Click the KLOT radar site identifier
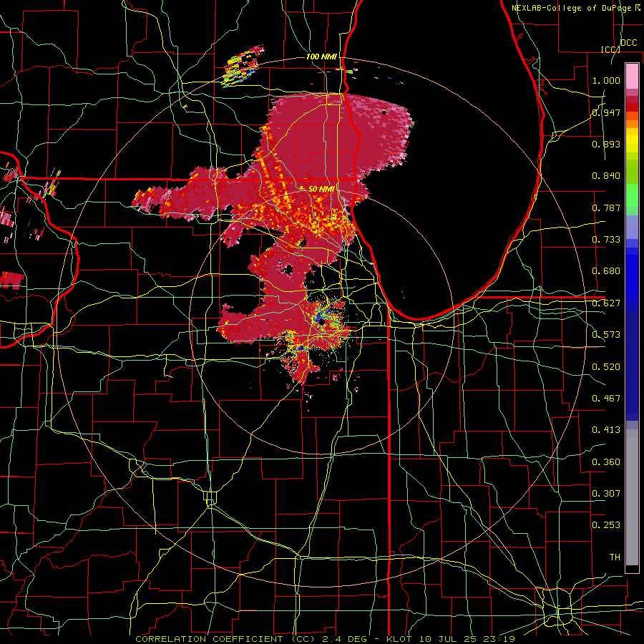The width and height of the screenshot is (644, 644). click(x=398, y=639)
